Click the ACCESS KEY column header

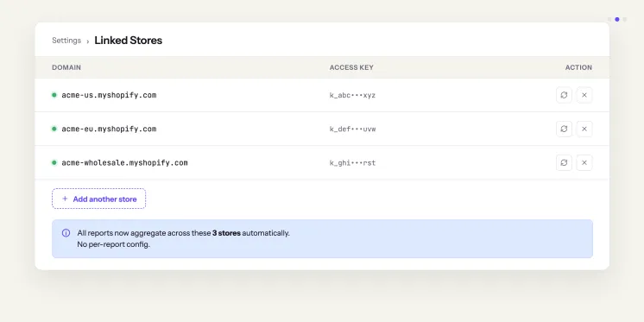[351, 67]
